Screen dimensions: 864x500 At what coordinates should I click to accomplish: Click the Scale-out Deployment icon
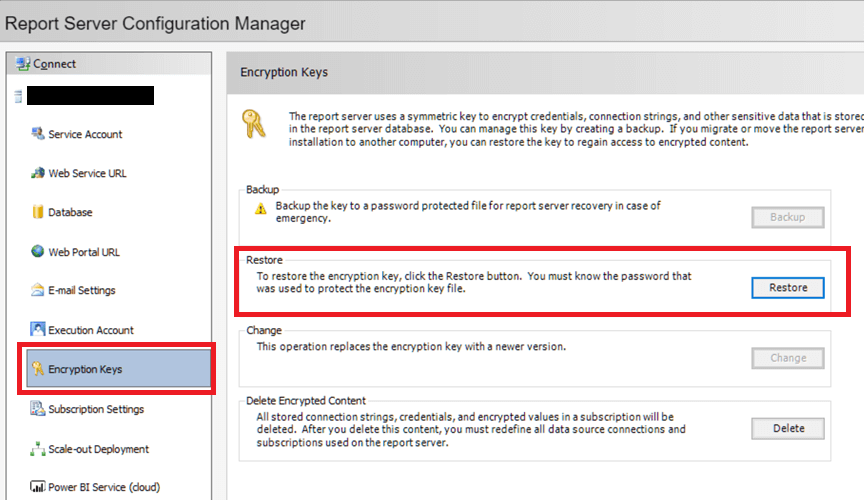39,449
